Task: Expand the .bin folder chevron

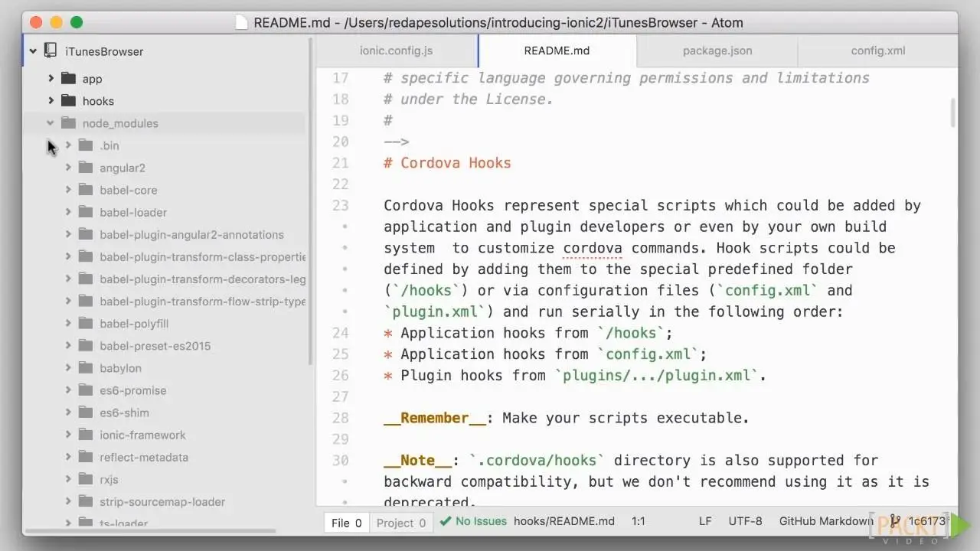Action: (68, 145)
